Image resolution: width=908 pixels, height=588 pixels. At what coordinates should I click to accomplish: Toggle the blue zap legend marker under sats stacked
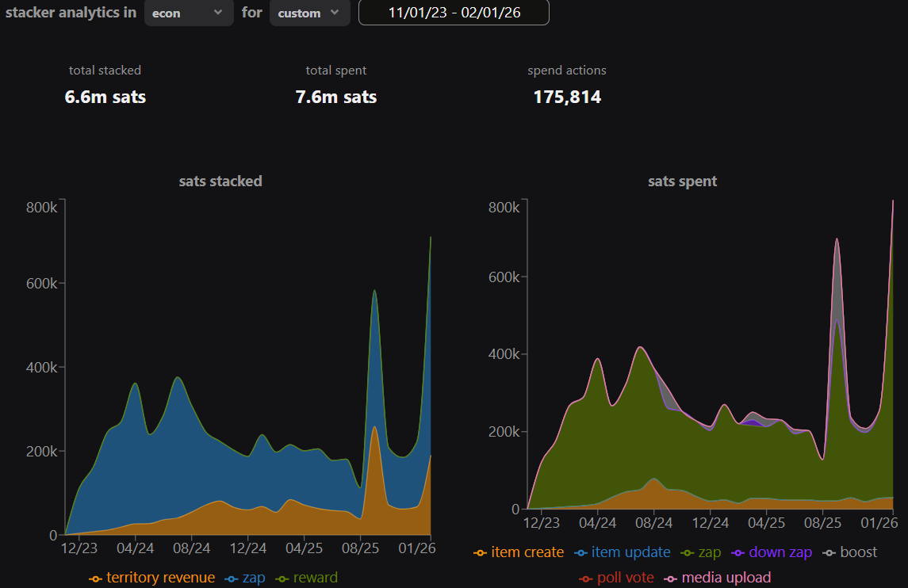[231, 578]
